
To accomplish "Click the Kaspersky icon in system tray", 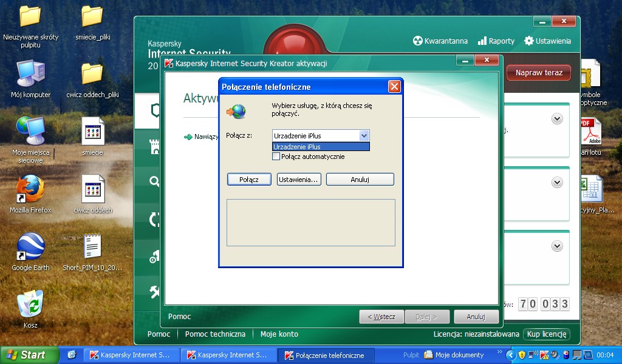I will coord(544,354).
